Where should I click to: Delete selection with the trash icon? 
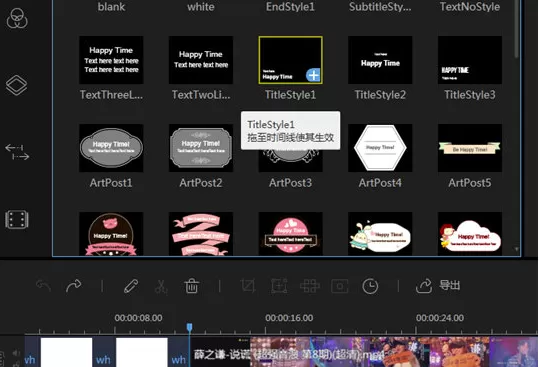pyautogui.click(x=191, y=286)
